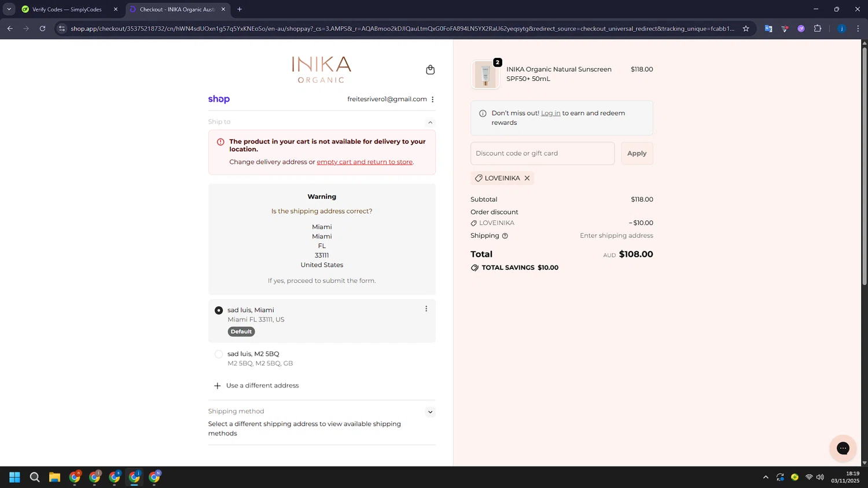The image size is (868, 488).
Task: Open a new browser tab
Action: [240, 9]
